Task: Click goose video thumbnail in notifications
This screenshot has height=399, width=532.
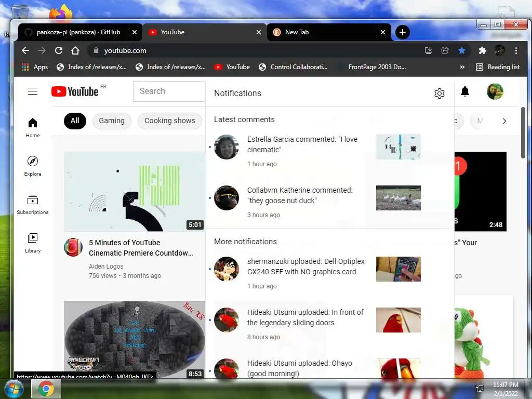Action: tap(398, 198)
